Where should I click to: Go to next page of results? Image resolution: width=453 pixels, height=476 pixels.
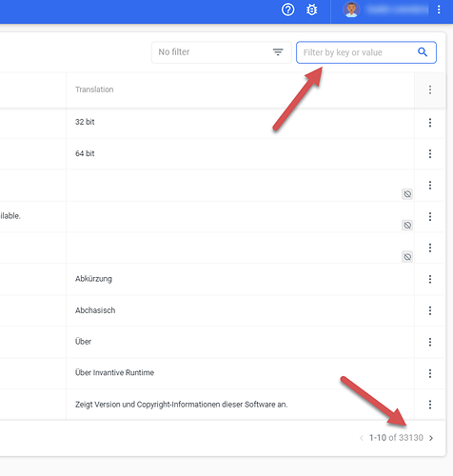431,438
